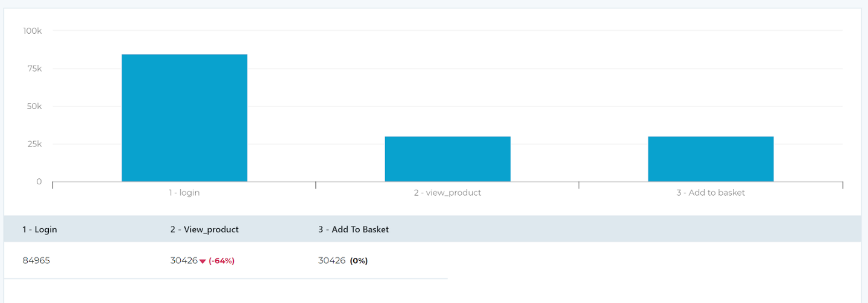868x303 pixels.
Task: Click the 25k y-axis label
Action: (x=34, y=144)
